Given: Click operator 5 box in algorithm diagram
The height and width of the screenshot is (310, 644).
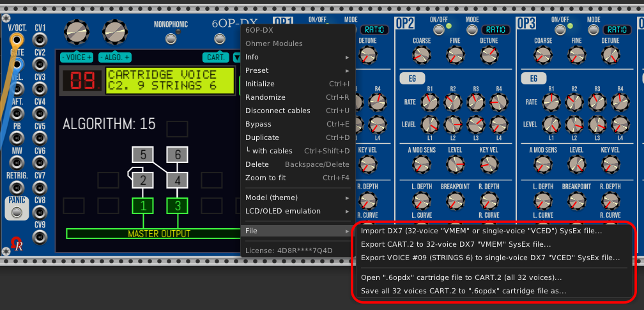Looking at the screenshot, I should click(x=143, y=155).
